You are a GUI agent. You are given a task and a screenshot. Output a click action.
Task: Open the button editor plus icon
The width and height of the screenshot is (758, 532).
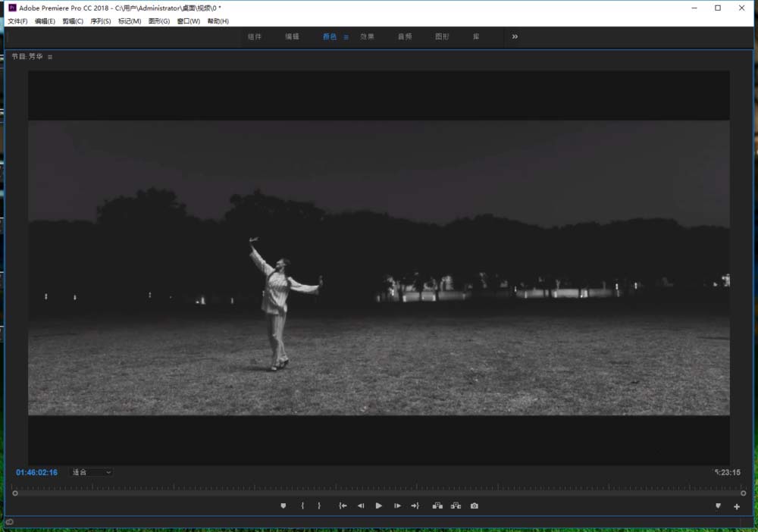point(737,506)
